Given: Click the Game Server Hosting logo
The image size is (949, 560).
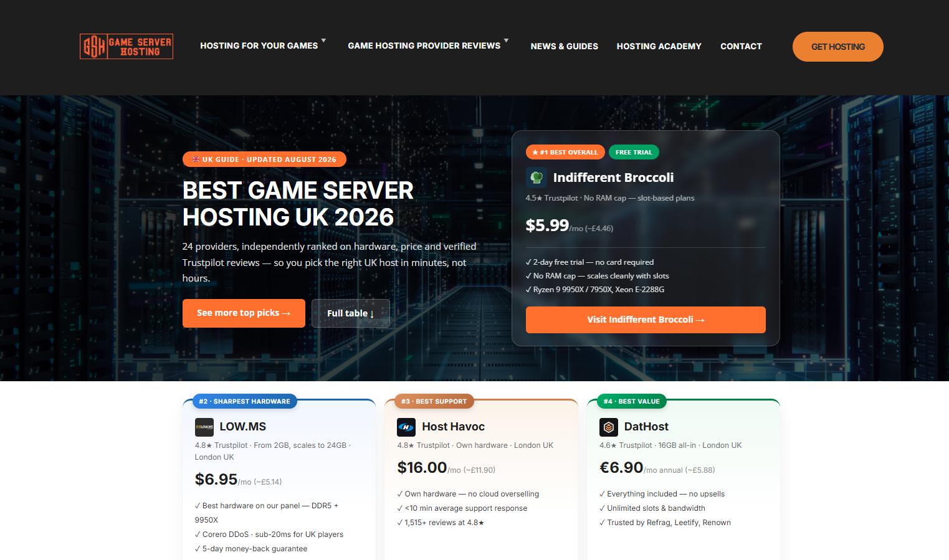Looking at the screenshot, I should click(x=126, y=46).
